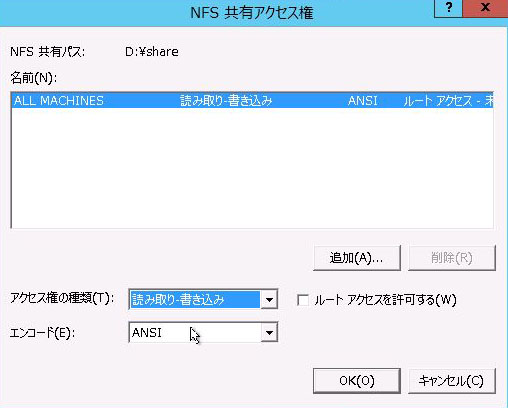
Task: Click the NFS 共有パス label
Action: pyautogui.click(x=48, y=52)
